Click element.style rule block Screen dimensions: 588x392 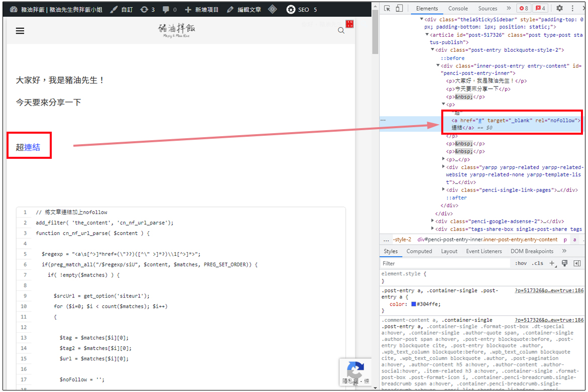[x=482, y=277]
